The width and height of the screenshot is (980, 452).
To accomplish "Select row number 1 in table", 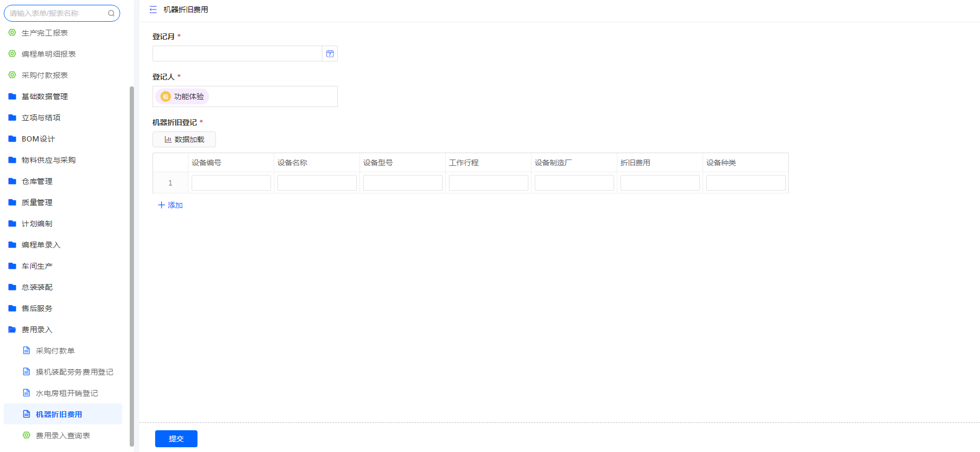I will pos(170,183).
